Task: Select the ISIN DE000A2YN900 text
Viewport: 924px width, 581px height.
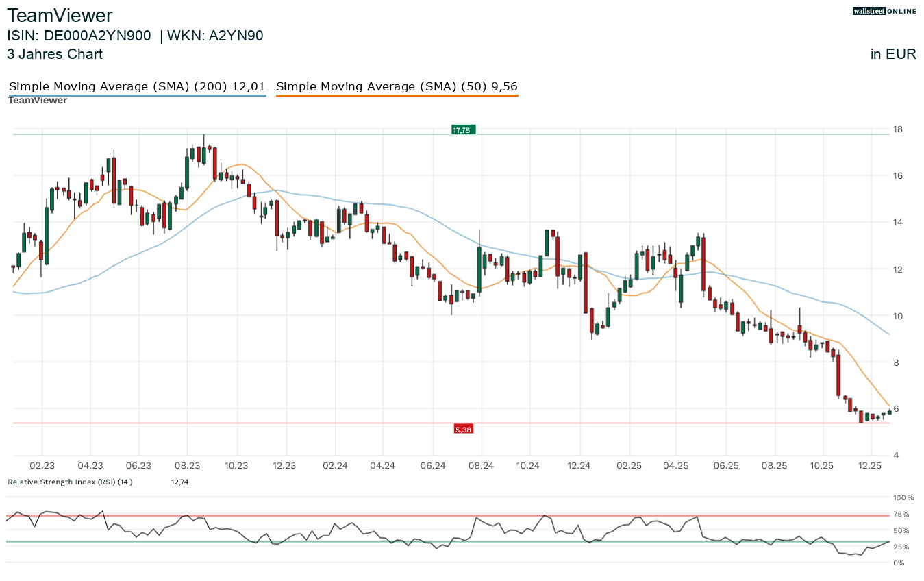Action: pyautogui.click(x=79, y=36)
